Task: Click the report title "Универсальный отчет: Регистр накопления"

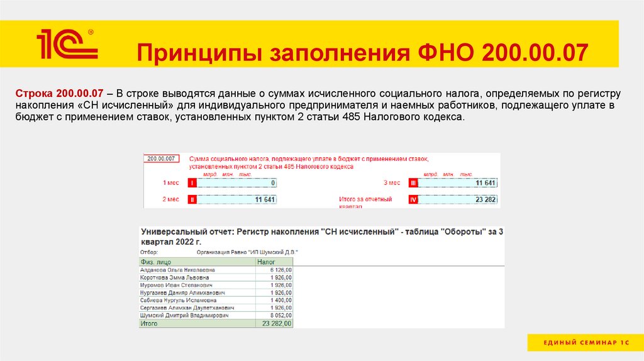Action: coord(321,236)
